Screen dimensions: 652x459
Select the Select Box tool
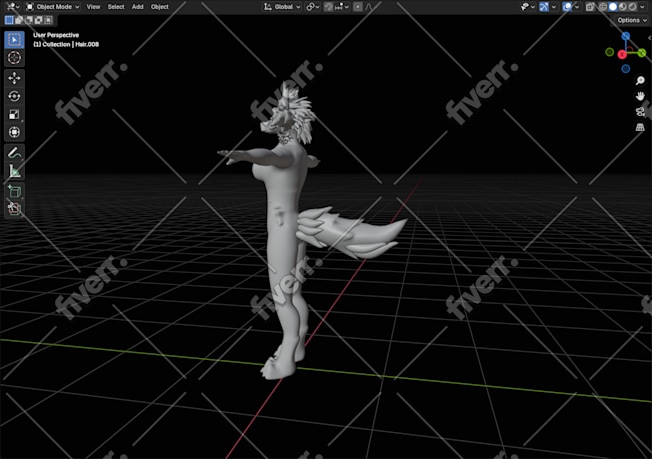tap(15, 39)
